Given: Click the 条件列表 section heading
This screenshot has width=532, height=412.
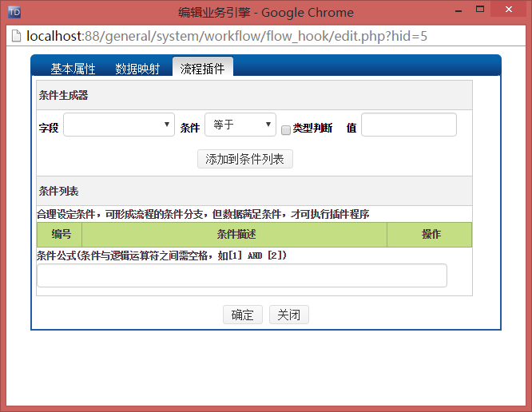Looking at the screenshot, I should [x=58, y=192].
